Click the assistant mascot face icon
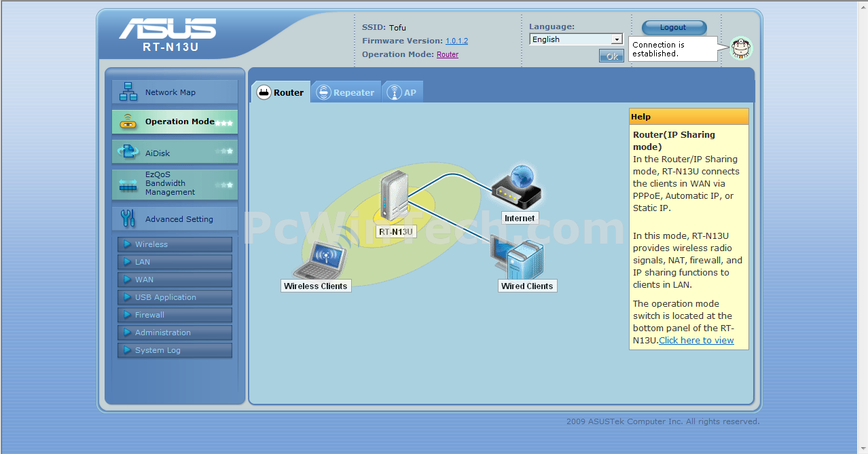868x454 pixels. [741, 48]
